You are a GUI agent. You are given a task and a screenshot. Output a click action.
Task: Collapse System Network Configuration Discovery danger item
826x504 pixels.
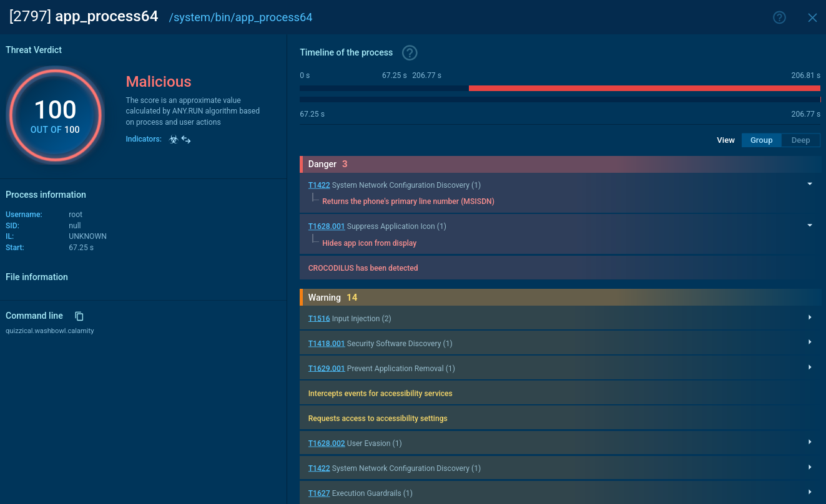click(810, 184)
